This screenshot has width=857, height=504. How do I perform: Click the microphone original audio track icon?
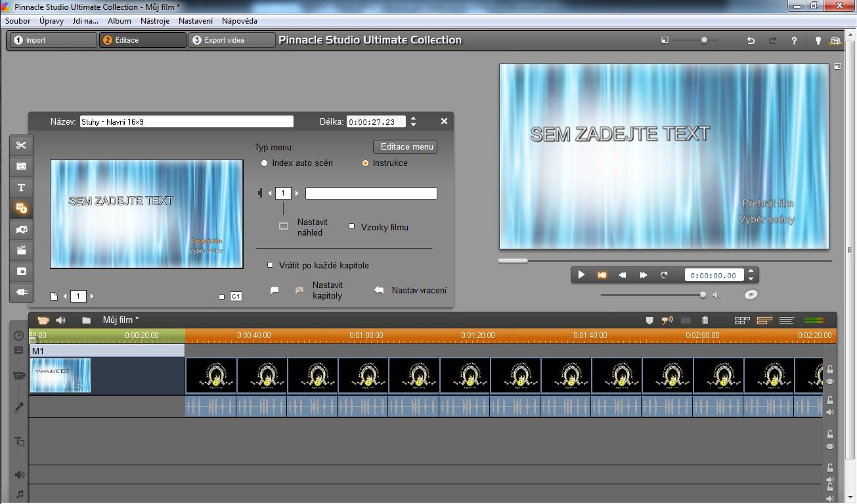pos(19,408)
